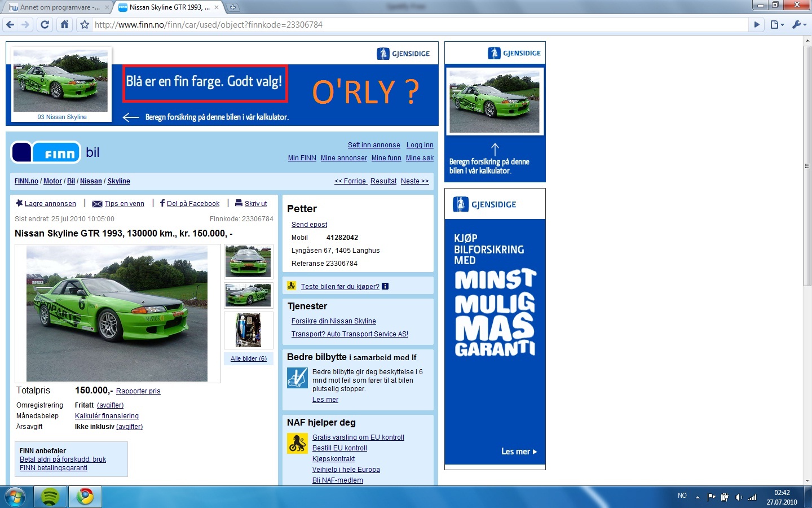Click the yellow NAF logo icon

tap(297, 444)
